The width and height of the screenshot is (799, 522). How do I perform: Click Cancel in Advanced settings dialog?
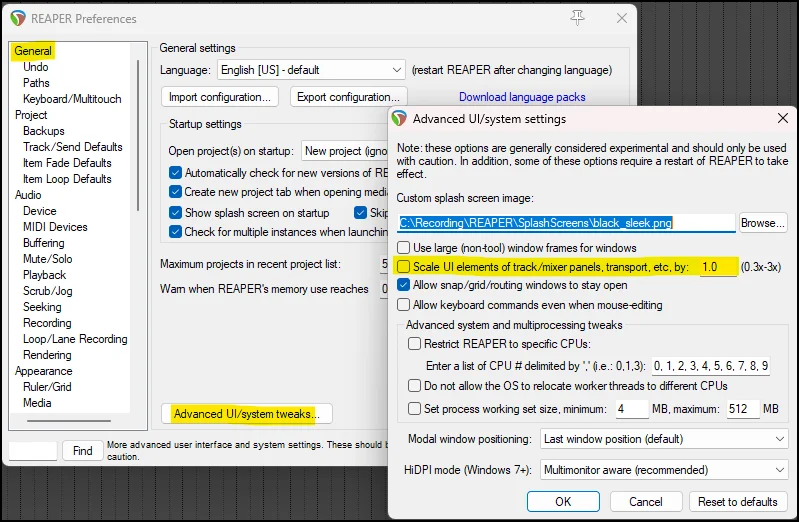tap(646, 502)
